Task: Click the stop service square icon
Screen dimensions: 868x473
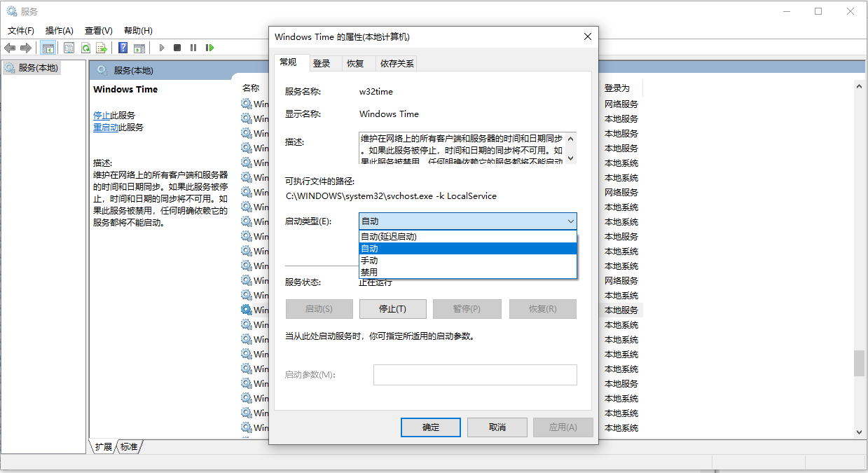Action: [x=178, y=48]
